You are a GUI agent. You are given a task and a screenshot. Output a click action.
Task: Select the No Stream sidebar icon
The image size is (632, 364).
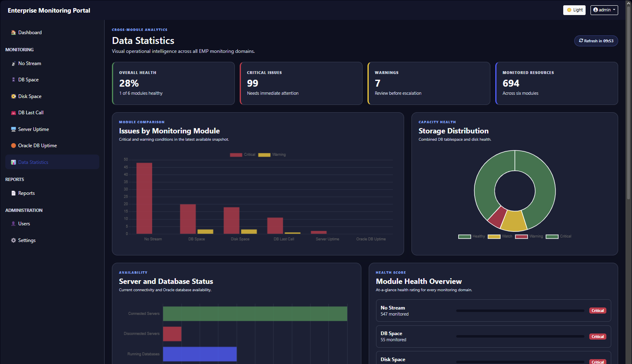13,63
